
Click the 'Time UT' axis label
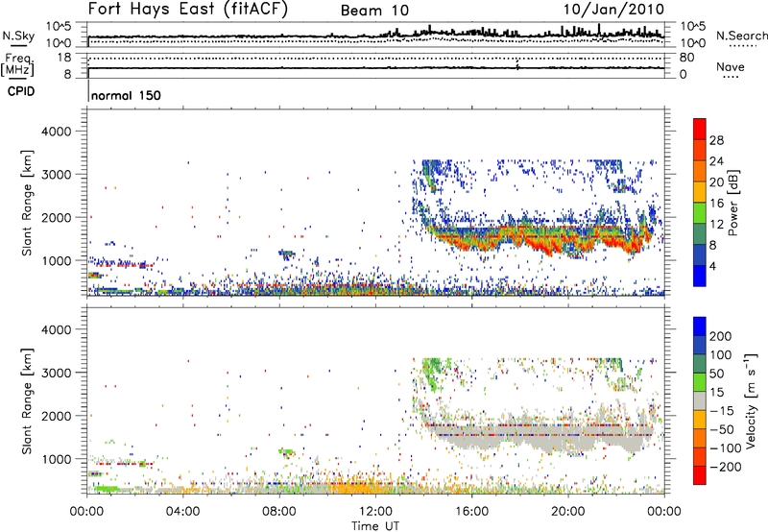375,526
